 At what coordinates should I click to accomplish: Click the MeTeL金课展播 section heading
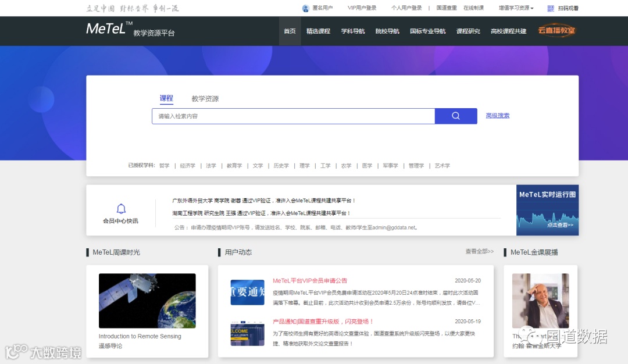click(x=534, y=252)
